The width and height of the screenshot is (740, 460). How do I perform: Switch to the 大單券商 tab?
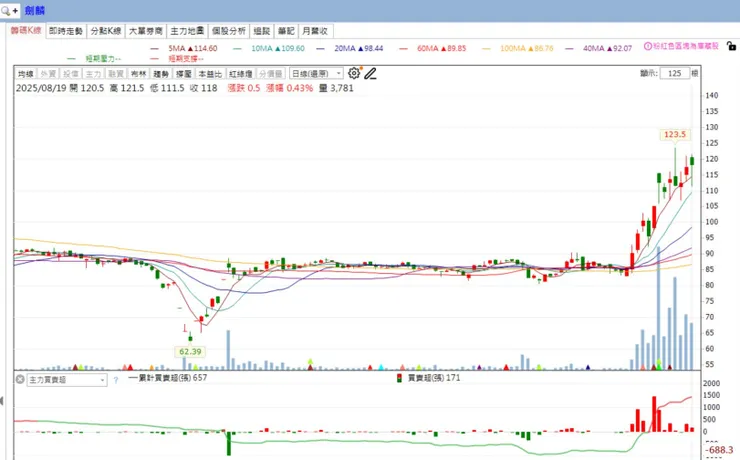point(146,31)
